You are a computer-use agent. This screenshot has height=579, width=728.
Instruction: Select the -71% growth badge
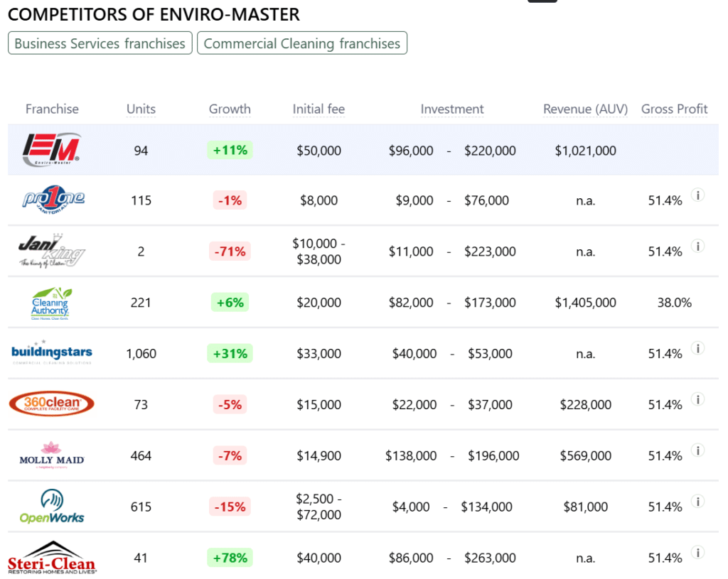coord(230,251)
